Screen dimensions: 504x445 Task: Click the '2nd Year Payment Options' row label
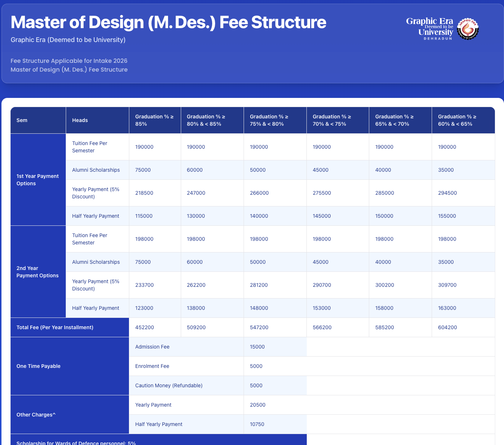38,272
